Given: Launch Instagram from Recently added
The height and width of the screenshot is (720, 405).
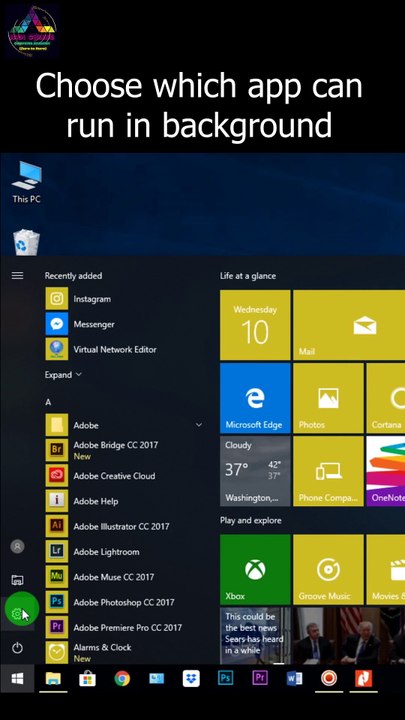Looking at the screenshot, I should (x=124, y=299).
